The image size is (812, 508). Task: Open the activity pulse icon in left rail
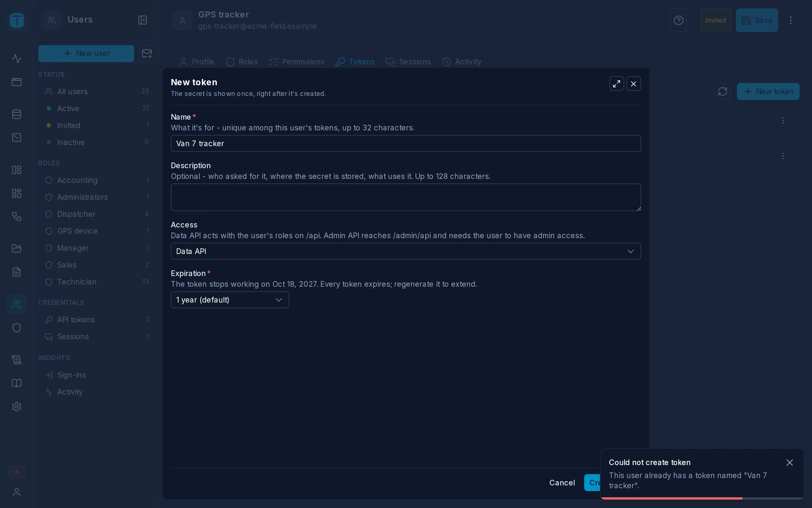tap(16, 59)
